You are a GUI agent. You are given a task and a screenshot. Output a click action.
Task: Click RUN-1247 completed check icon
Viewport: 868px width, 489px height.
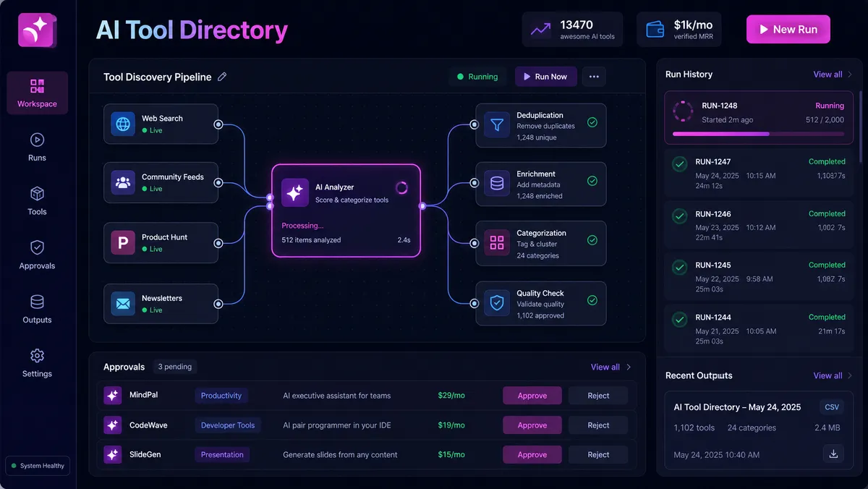pyautogui.click(x=679, y=164)
